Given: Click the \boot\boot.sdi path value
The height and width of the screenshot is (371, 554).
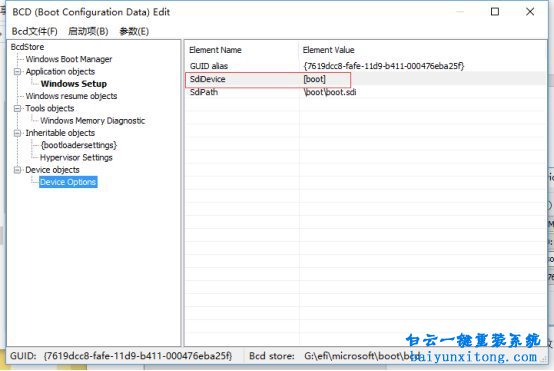Looking at the screenshot, I should point(330,92).
